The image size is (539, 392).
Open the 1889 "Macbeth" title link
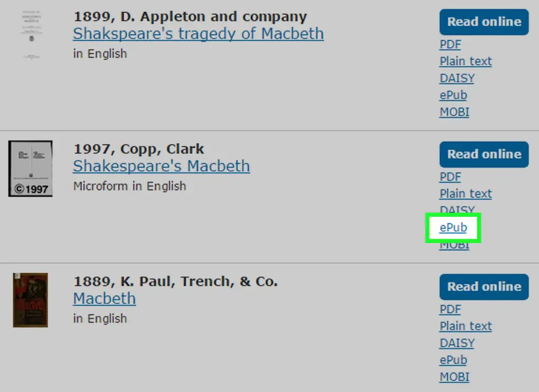pyautogui.click(x=105, y=298)
